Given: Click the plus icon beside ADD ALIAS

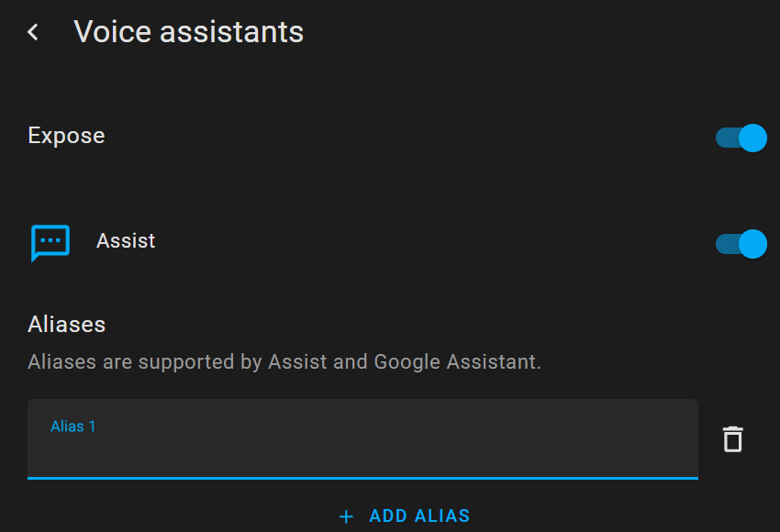Looking at the screenshot, I should pos(346,516).
